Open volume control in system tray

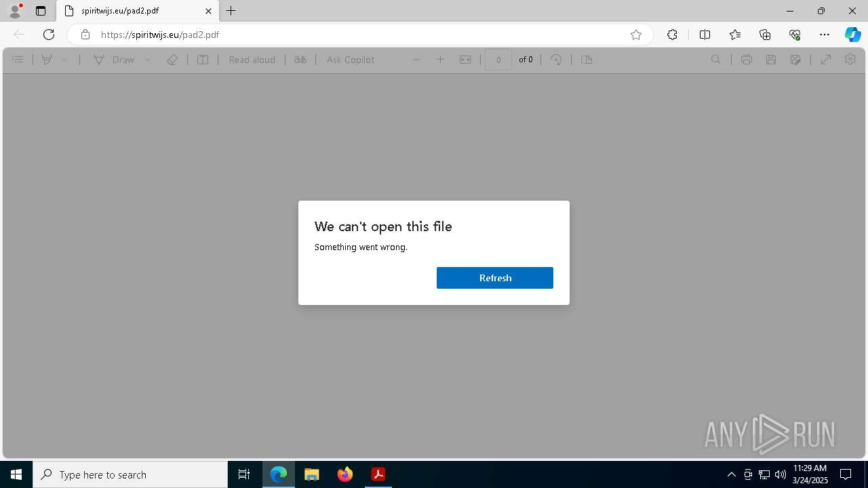(781, 474)
